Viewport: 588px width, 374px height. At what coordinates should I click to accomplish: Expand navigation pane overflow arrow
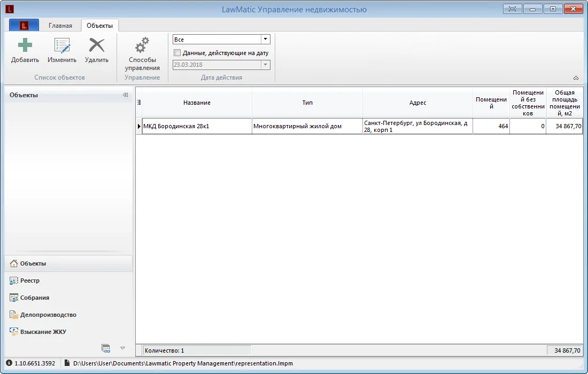122,348
